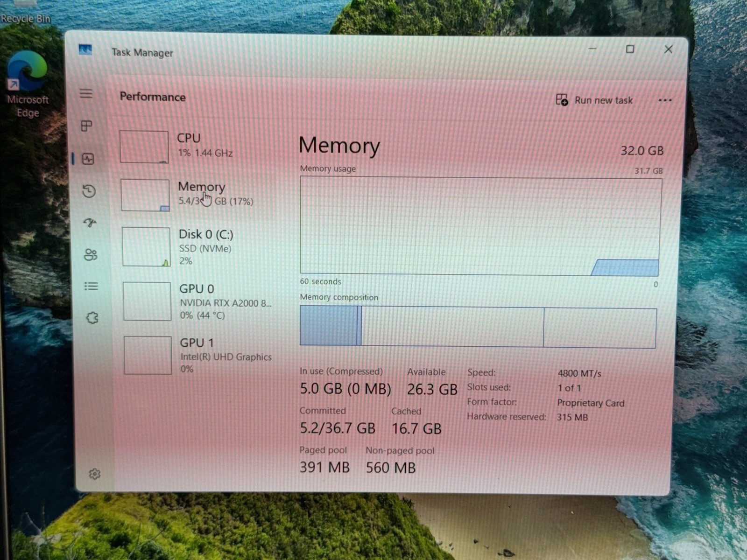
Task: Maximize the Task Manager window
Action: coord(630,49)
